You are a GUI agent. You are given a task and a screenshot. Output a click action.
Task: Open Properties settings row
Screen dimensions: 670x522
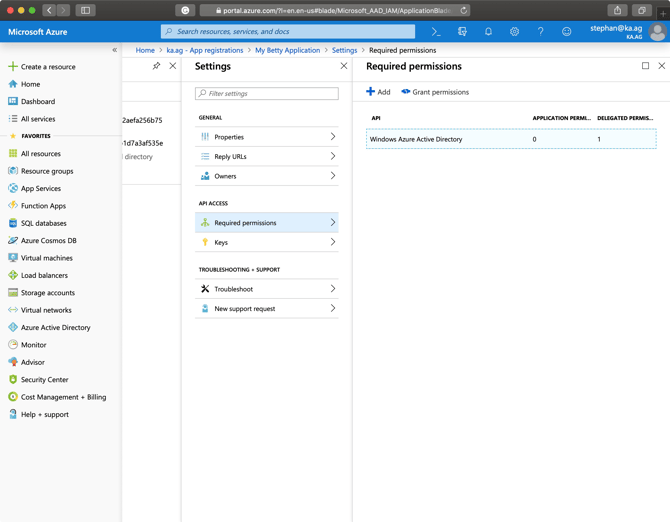pyautogui.click(x=267, y=137)
